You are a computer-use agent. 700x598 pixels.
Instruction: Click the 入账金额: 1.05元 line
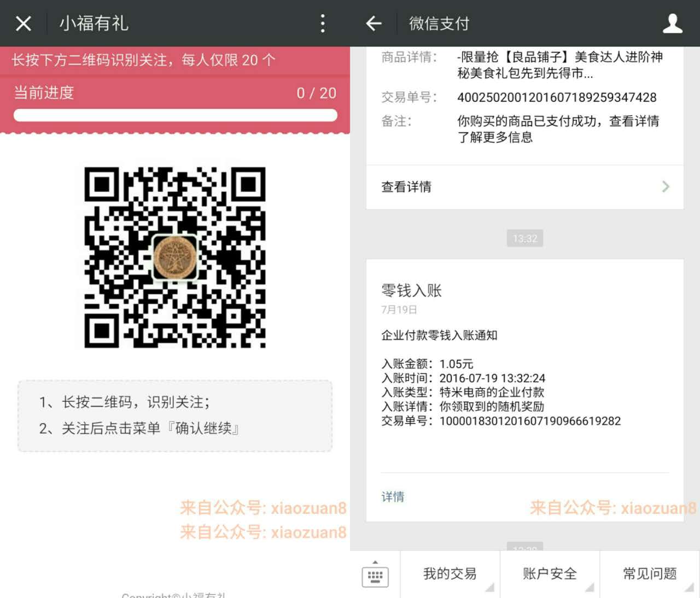tap(427, 364)
